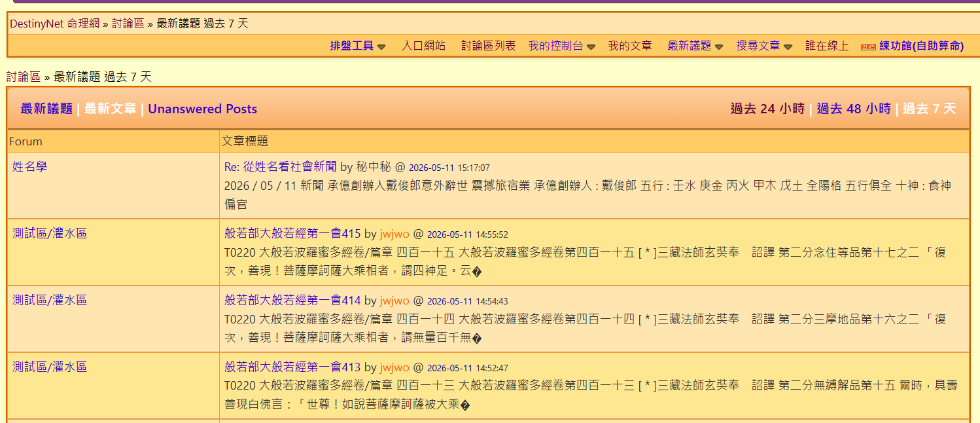Filter posts by 過去 48 小時
The width and height of the screenshot is (980, 423).
(x=854, y=109)
